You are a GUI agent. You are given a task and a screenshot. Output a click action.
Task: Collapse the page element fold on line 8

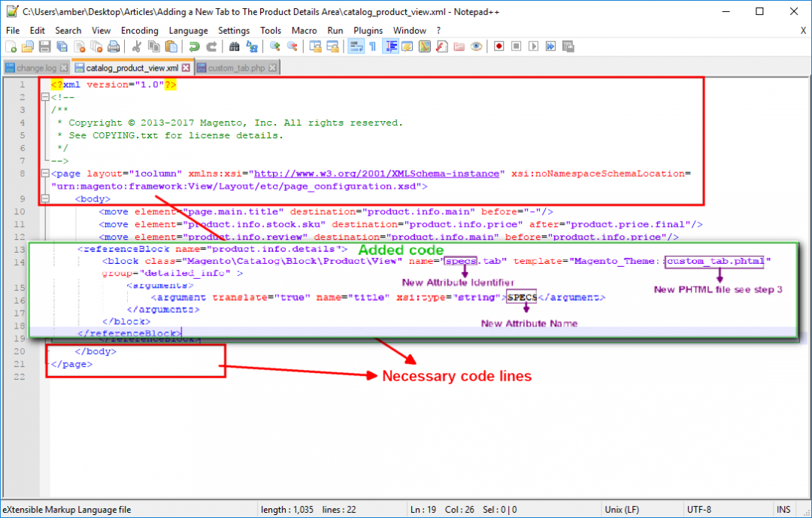coord(46,173)
